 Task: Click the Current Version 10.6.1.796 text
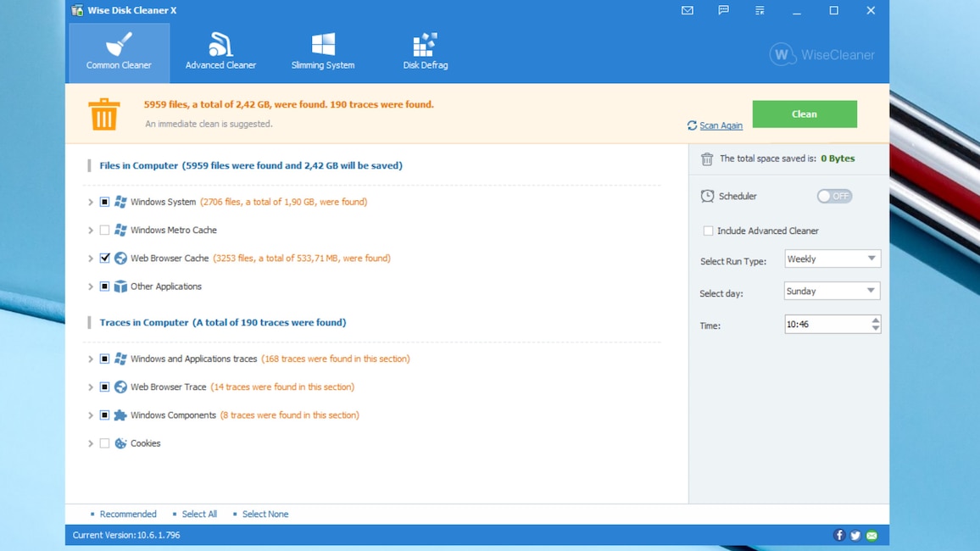pyautogui.click(x=126, y=536)
